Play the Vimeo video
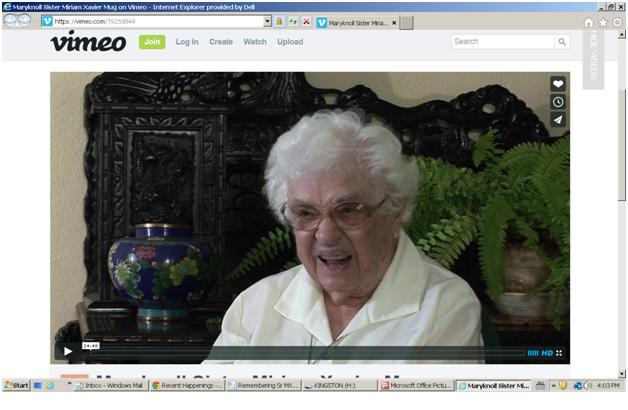Viewport: 628px width, 410px height. [x=68, y=352]
